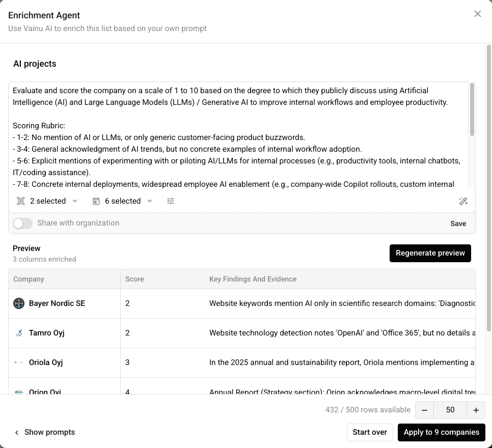492x448 pixels.
Task: Apply enrichment to 9 companies
Action: (x=441, y=432)
